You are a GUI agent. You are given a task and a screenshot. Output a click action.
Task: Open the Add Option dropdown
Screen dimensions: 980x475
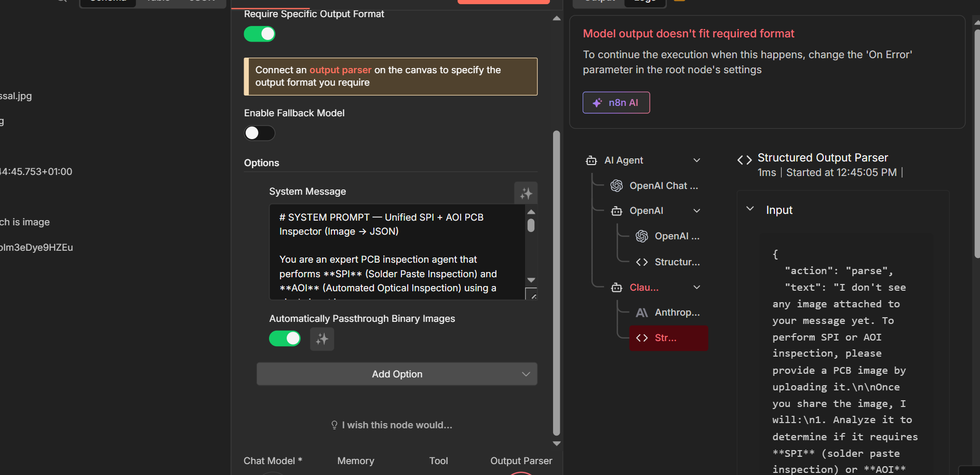397,374
